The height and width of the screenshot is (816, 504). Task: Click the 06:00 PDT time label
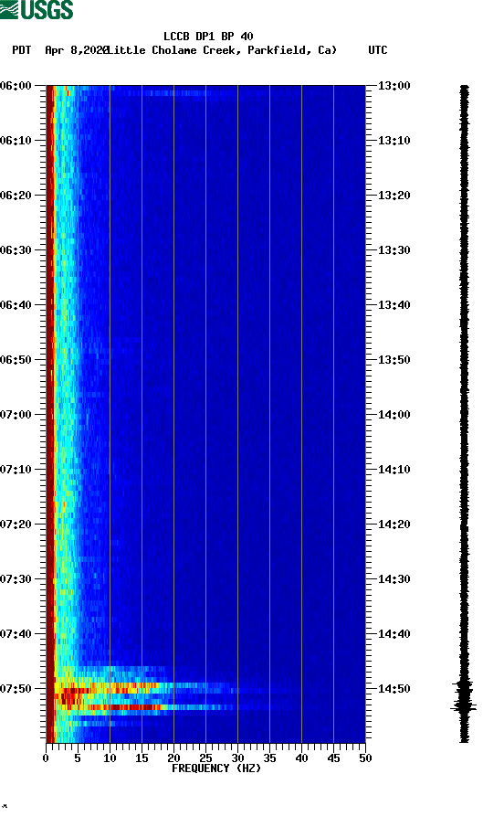[x=16, y=85]
